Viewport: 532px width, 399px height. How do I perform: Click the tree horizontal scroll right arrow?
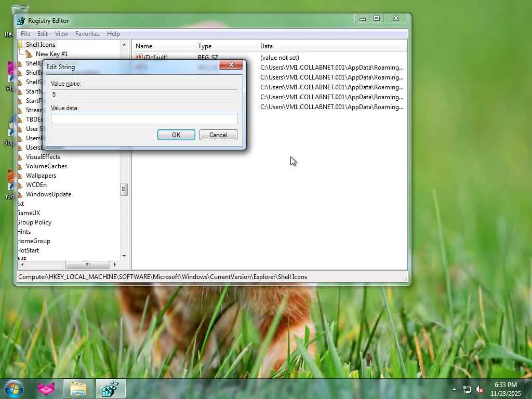[115, 264]
